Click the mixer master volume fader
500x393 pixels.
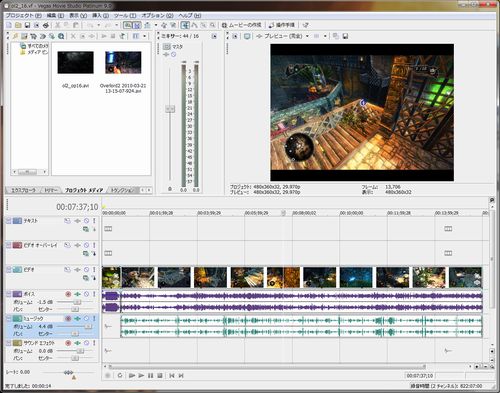[170, 109]
